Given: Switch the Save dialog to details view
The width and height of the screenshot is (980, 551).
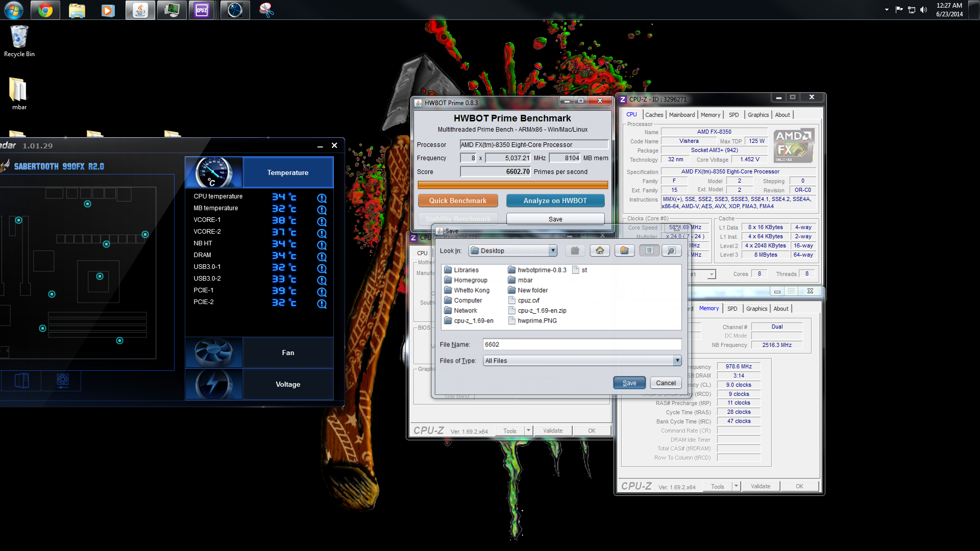Looking at the screenshot, I should (x=672, y=251).
